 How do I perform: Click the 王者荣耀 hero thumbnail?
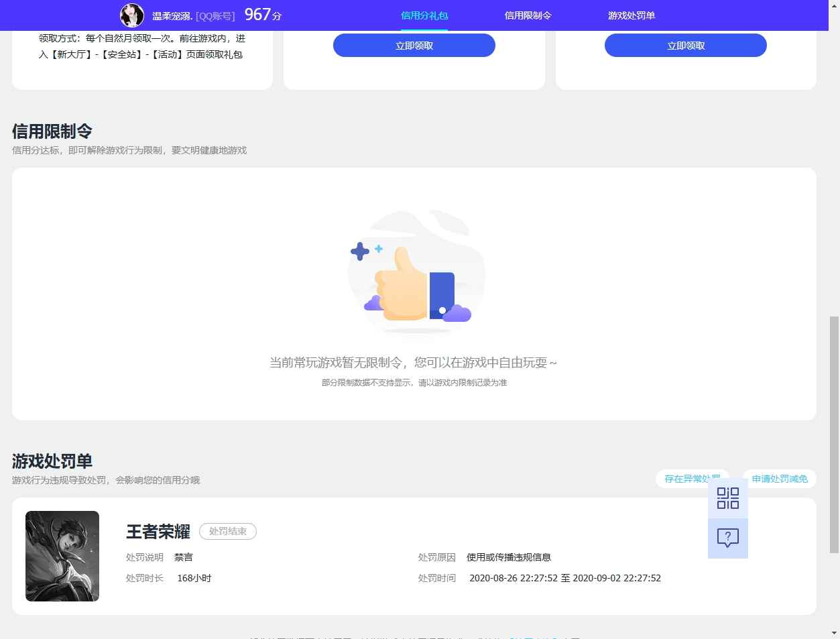coord(62,556)
